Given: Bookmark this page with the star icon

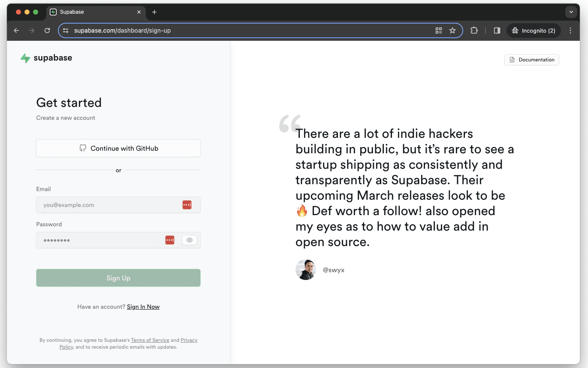Looking at the screenshot, I should point(452,30).
